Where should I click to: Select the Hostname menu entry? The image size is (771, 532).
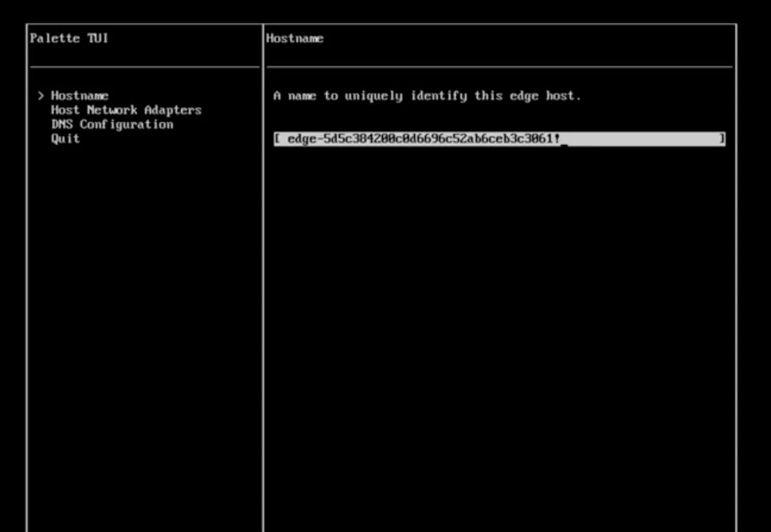80,95
